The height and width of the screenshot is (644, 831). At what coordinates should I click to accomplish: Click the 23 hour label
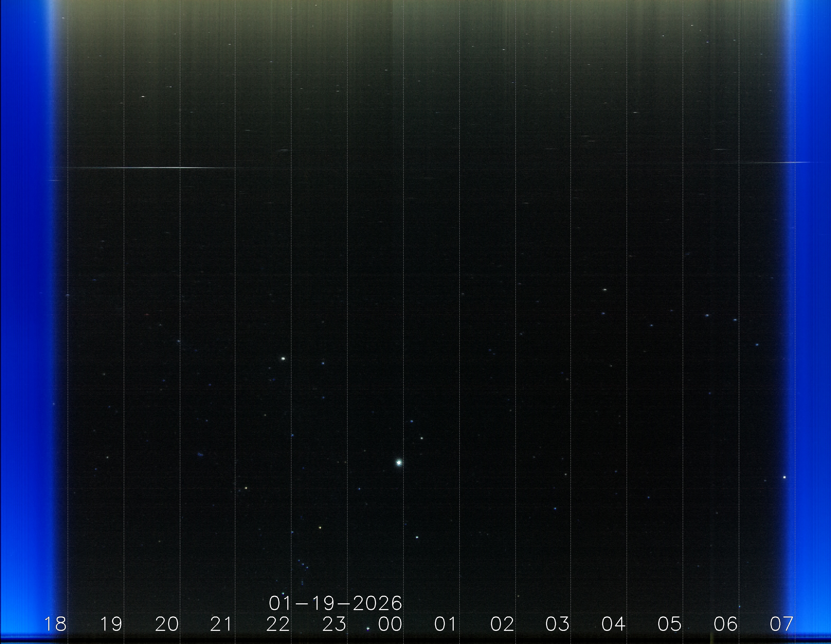(335, 624)
